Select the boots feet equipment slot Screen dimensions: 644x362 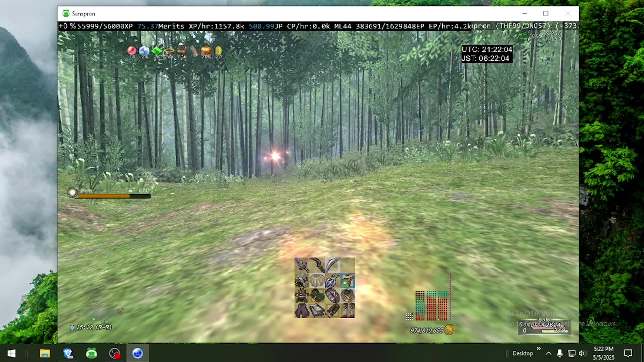coord(348,311)
